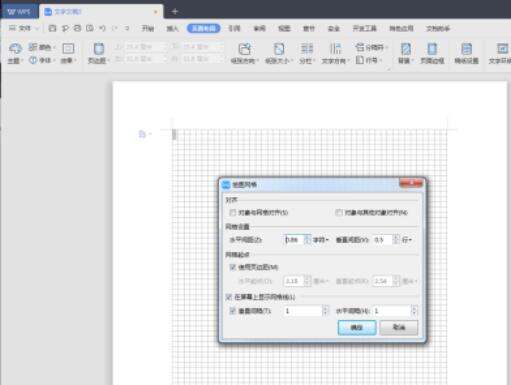Image resolution: width=511 pixels, height=385 pixels.
Task: Open the File (文件) menu dropdown arrow
Action: click(37, 29)
